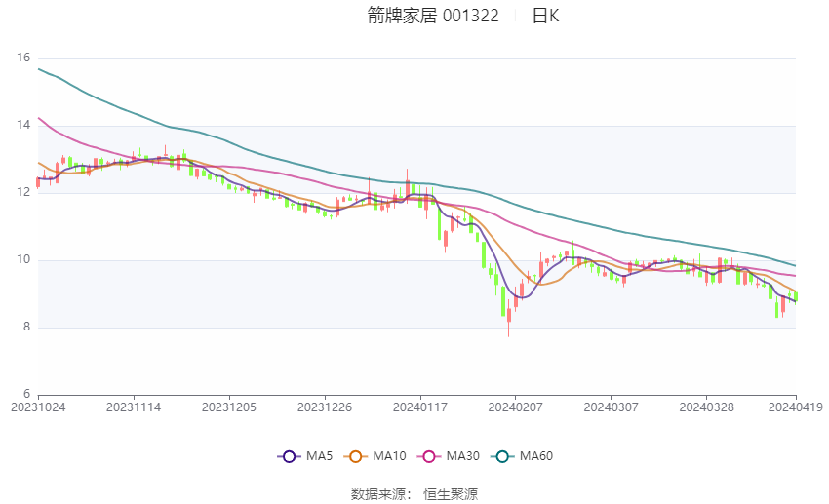829x504 pixels.
Task: Click the 20240117 date axis label
Action: click(x=419, y=406)
